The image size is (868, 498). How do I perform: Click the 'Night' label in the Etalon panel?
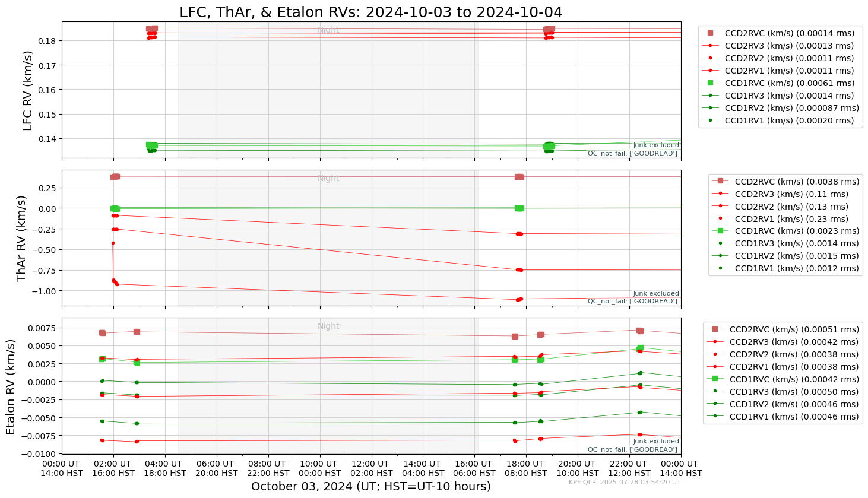[x=328, y=326]
